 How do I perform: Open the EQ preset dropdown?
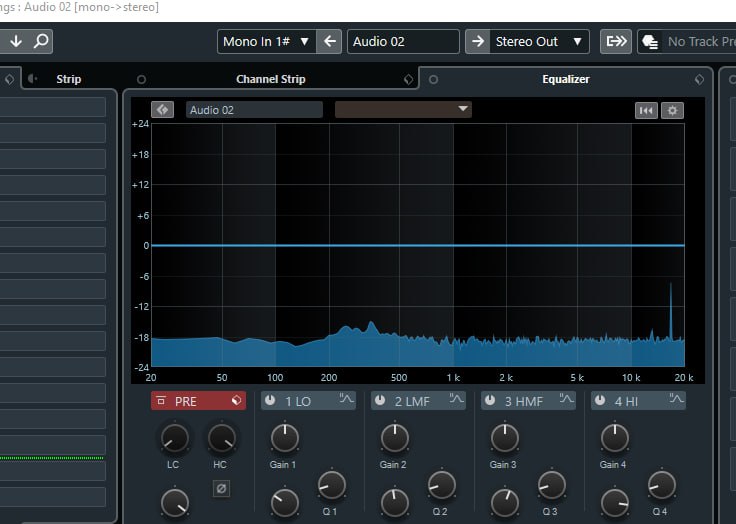tap(403, 109)
